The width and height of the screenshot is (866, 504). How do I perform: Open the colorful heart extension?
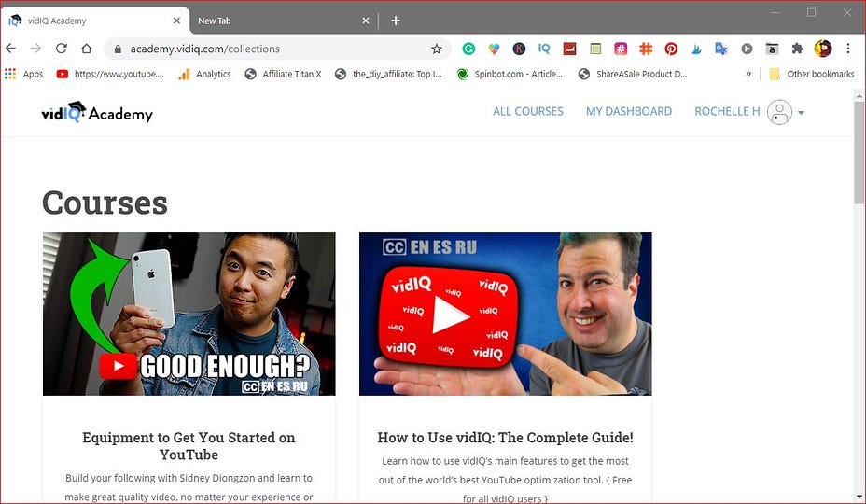494,49
